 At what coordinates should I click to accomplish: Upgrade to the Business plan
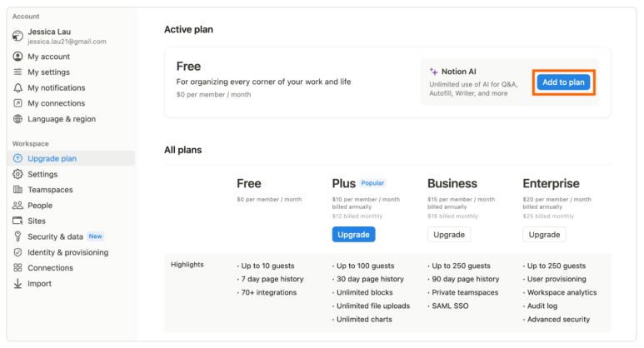[x=449, y=235]
